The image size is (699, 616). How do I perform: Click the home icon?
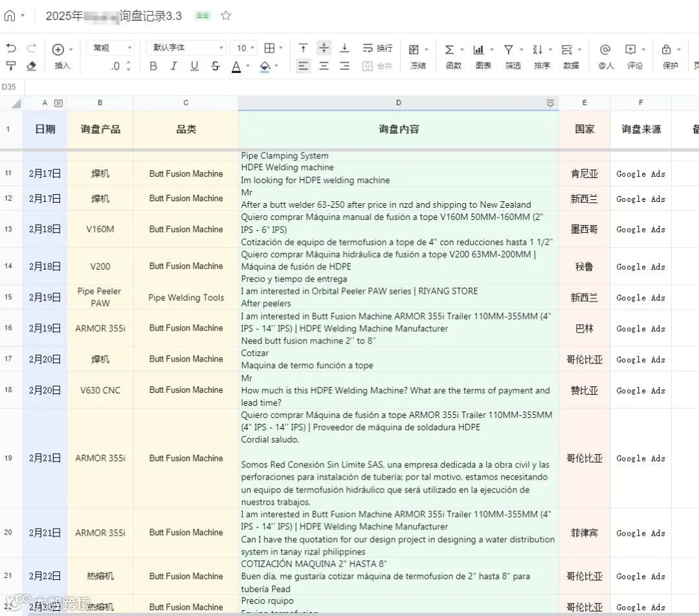click(10, 16)
